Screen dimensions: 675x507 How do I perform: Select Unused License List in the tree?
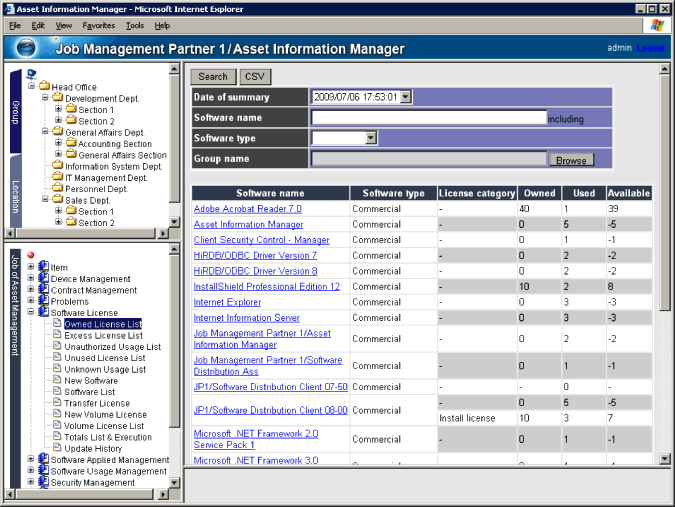(x=104, y=358)
